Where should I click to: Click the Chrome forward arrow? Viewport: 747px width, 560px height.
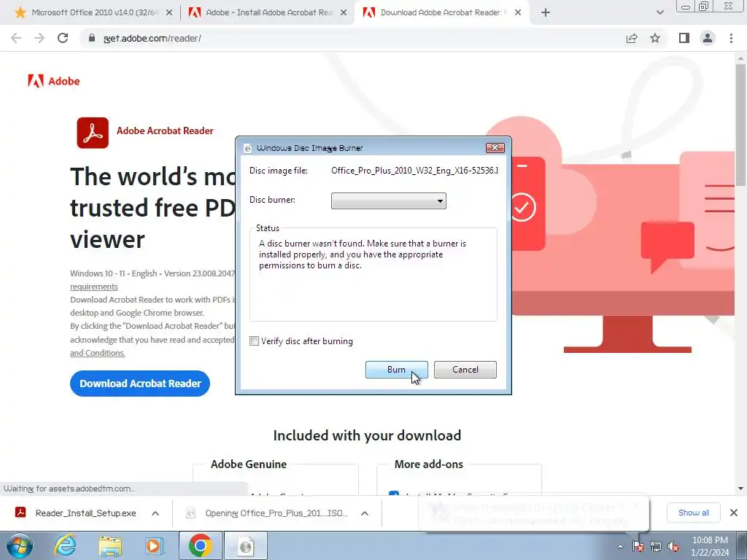tap(39, 38)
